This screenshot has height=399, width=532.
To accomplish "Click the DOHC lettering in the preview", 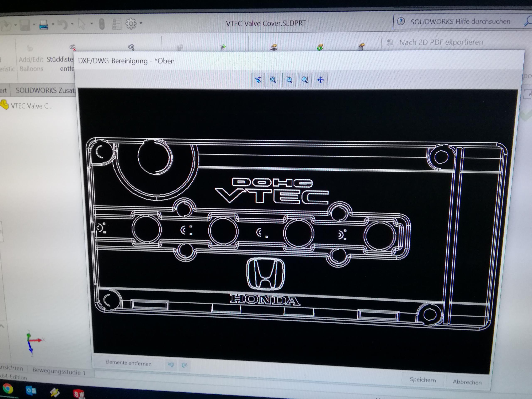I will pos(272,182).
